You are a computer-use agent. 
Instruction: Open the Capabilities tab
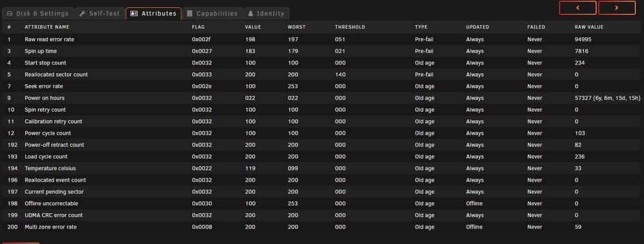click(213, 14)
